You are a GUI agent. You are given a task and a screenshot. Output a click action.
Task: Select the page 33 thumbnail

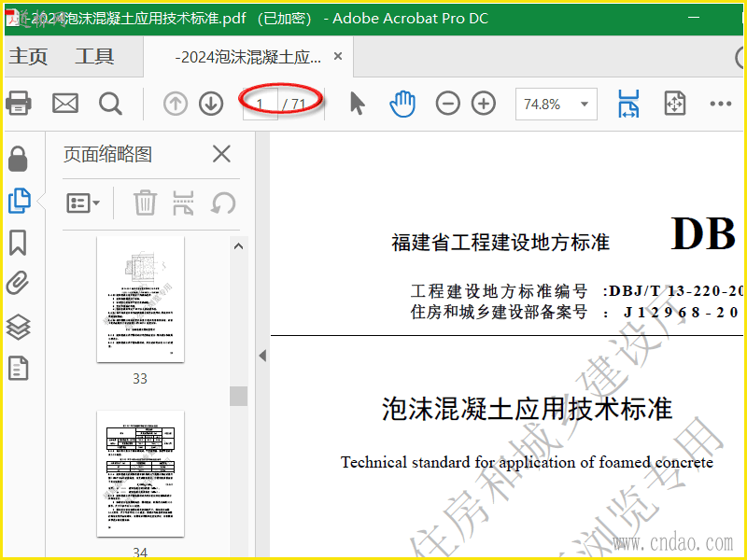click(140, 300)
